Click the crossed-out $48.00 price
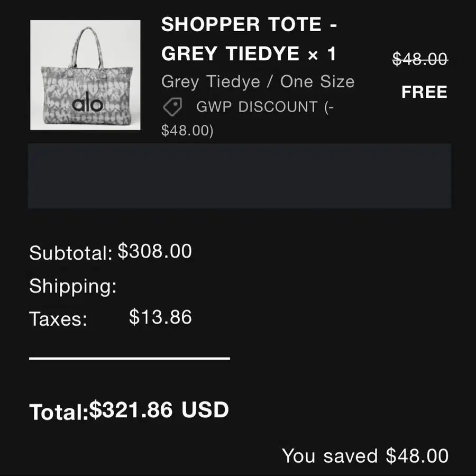The width and height of the screenshot is (476, 476). pyautogui.click(x=419, y=59)
